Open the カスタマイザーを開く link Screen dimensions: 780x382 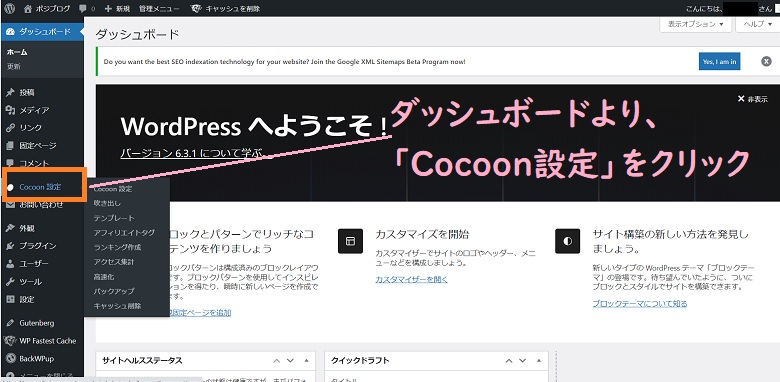tap(411, 280)
